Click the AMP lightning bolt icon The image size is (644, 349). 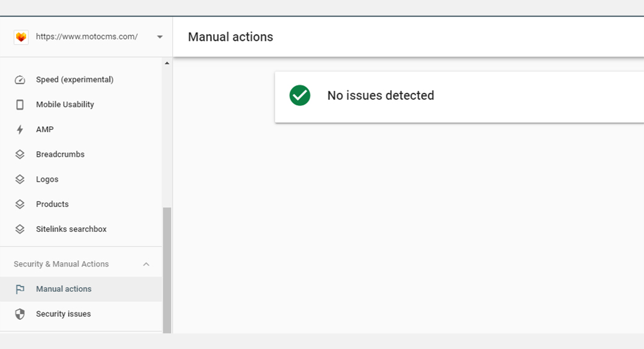click(x=20, y=130)
